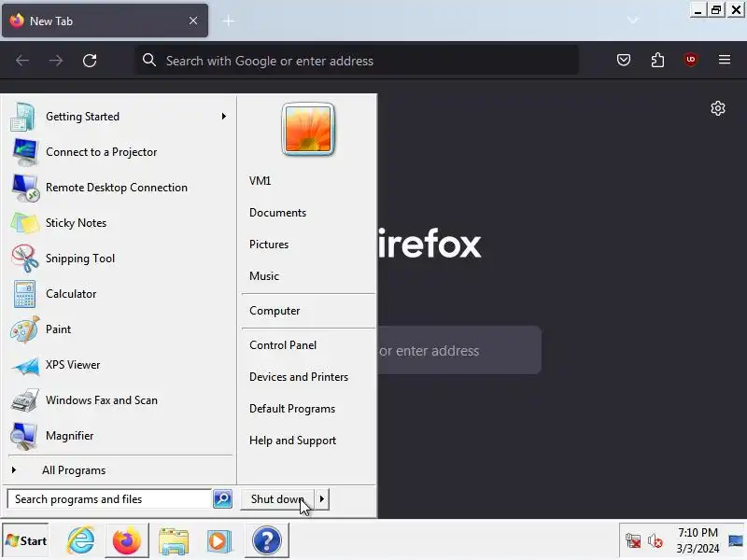The height and width of the screenshot is (560, 747).
Task: Open the Paint palette icon
Action: 25,329
